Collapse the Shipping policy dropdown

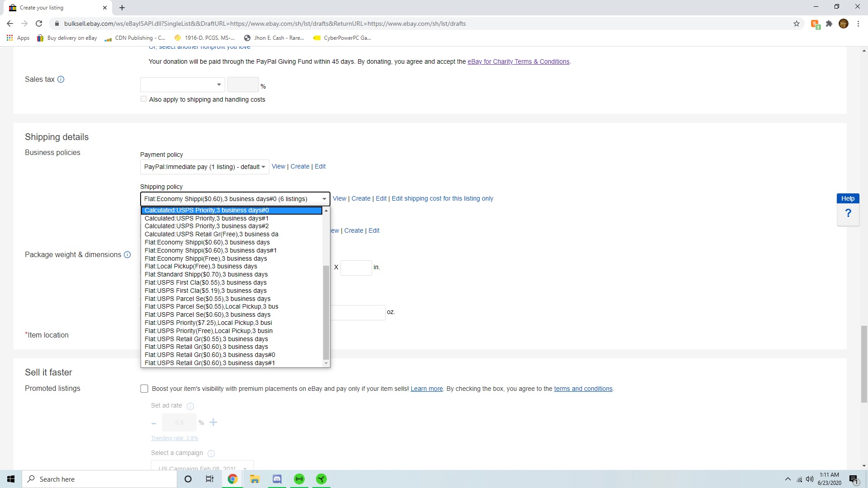235,199
